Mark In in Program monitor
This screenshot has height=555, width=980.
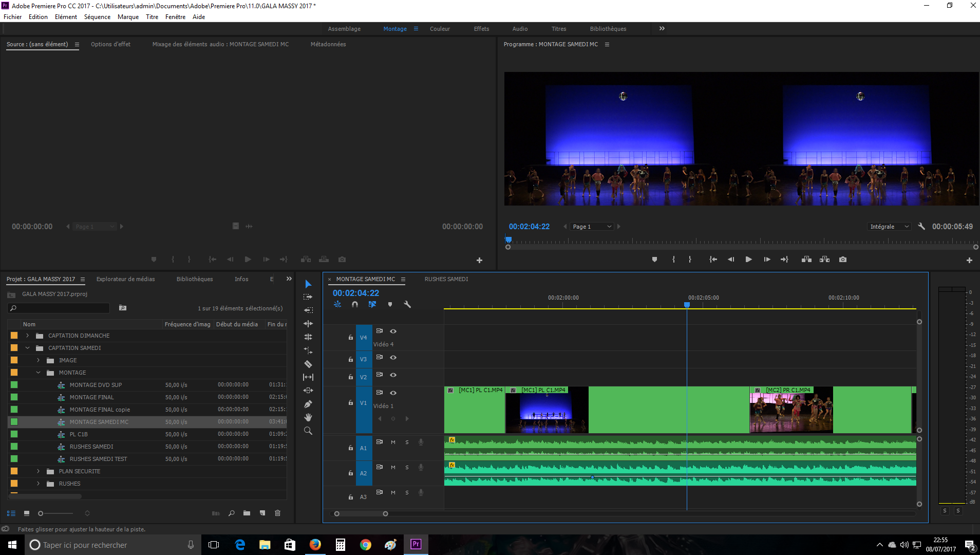click(673, 260)
